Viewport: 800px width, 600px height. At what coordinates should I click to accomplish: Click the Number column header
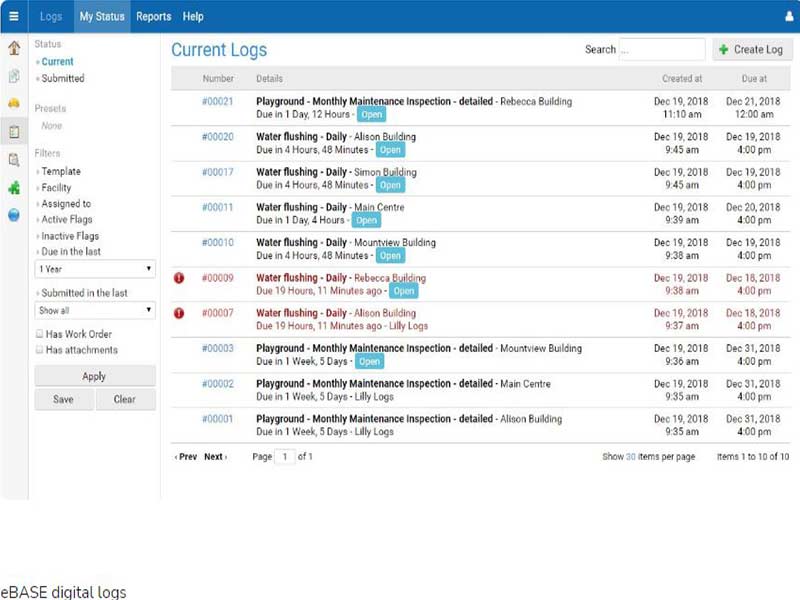click(218, 79)
